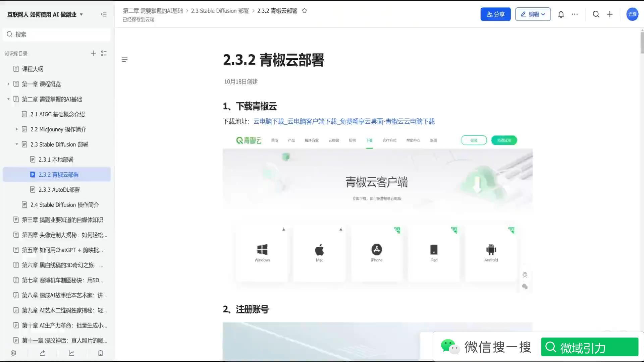Click the vertical page scrollbar
The height and width of the screenshot is (362, 644).
click(x=642, y=43)
